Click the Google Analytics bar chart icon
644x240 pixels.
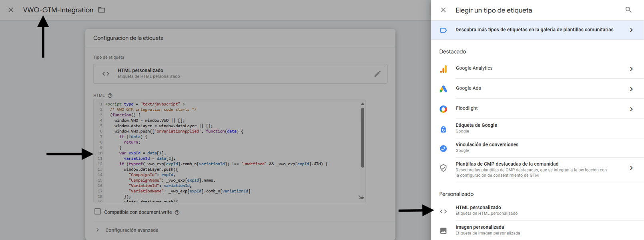point(443,69)
